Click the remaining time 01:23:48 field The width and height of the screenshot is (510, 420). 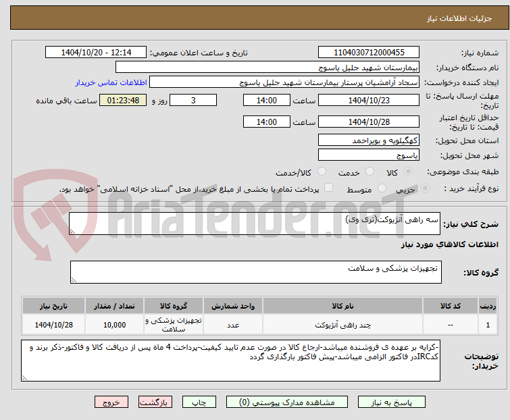pos(123,100)
